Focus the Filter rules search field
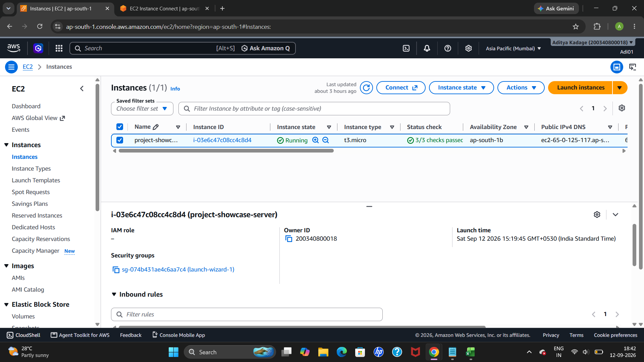This screenshot has height=362, width=644. 247,314
